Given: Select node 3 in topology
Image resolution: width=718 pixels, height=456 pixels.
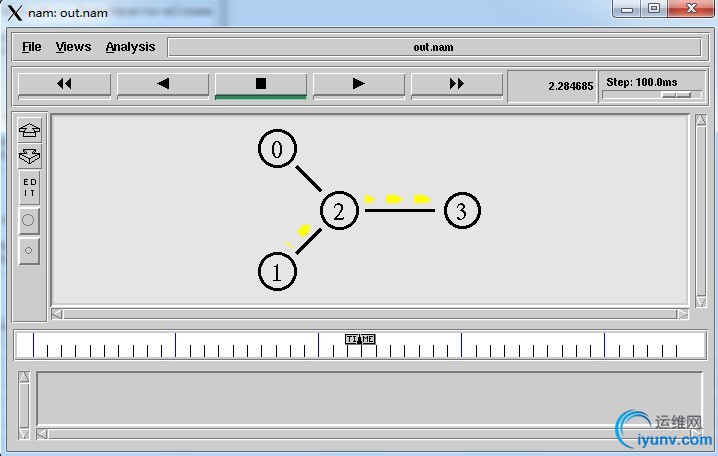Looking at the screenshot, I should coord(462,211).
